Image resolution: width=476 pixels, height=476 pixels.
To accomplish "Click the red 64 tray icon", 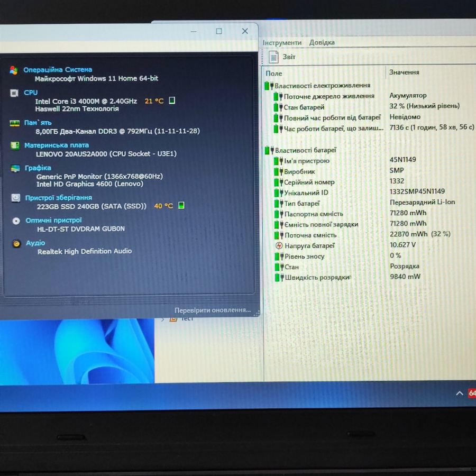I will [472, 393].
